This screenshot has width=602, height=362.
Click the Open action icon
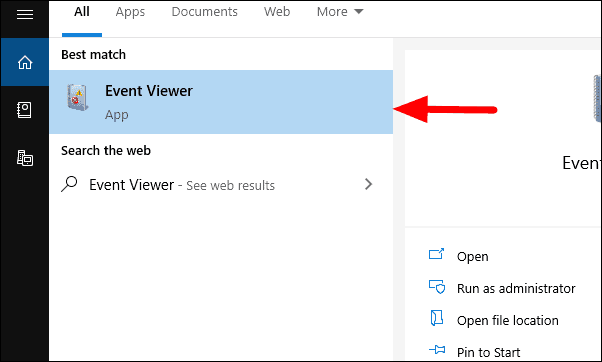(x=437, y=254)
